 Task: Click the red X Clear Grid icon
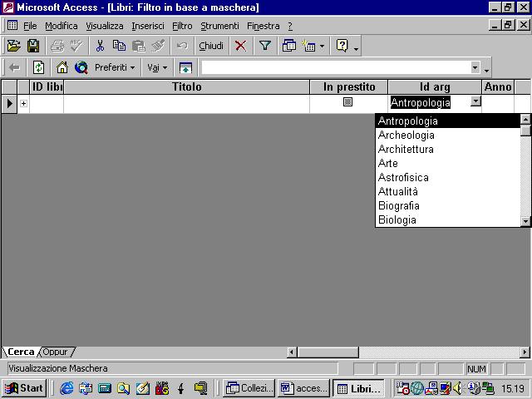tap(240, 46)
